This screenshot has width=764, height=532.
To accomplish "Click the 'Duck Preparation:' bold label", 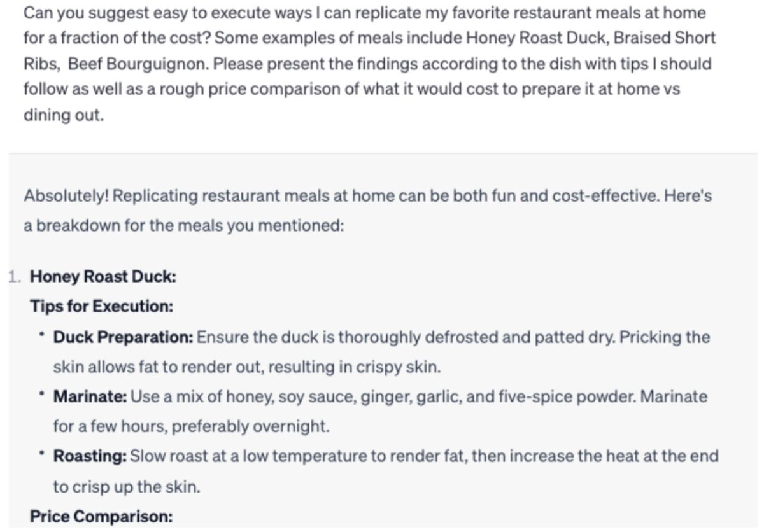I will pos(123,337).
